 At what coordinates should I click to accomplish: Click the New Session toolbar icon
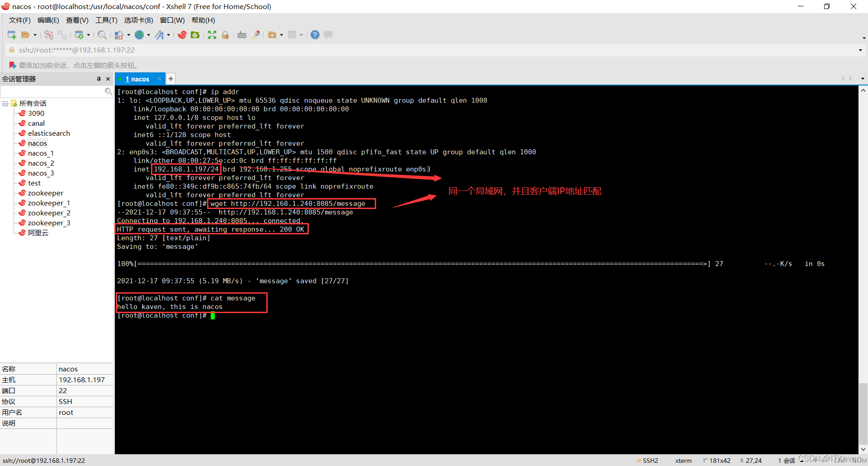[12, 35]
